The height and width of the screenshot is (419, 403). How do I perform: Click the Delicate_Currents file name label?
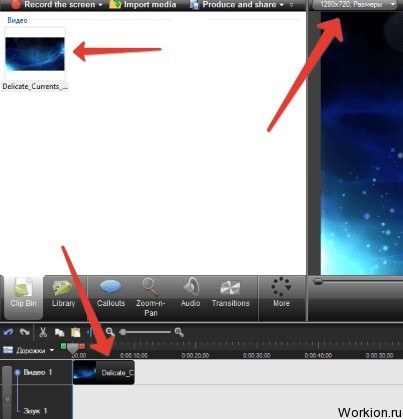pyautogui.click(x=35, y=86)
